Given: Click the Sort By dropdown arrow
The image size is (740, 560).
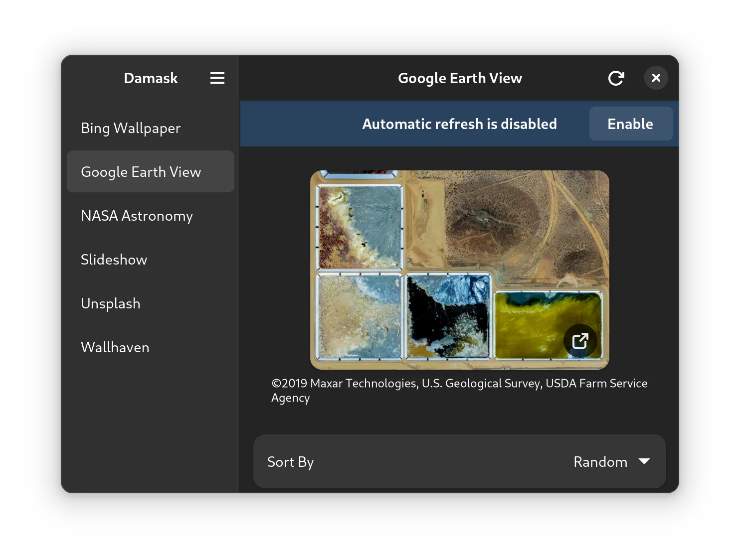Looking at the screenshot, I should coord(644,461).
